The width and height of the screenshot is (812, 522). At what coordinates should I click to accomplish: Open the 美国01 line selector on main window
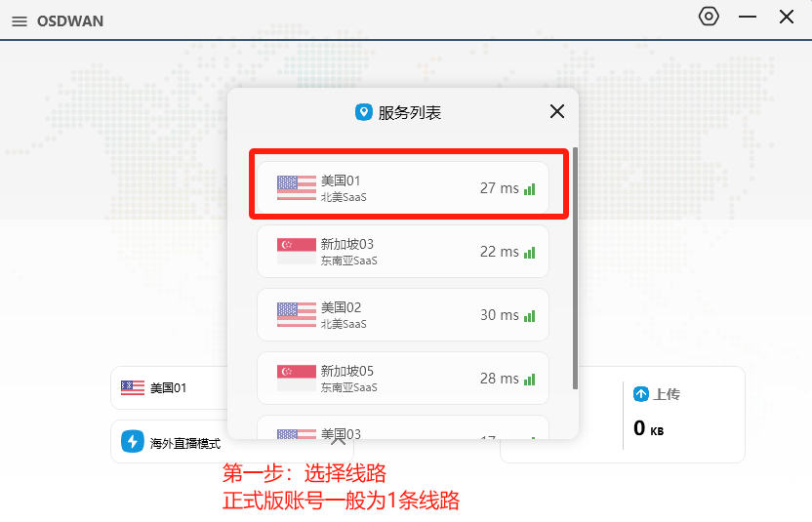pos(170,388)
